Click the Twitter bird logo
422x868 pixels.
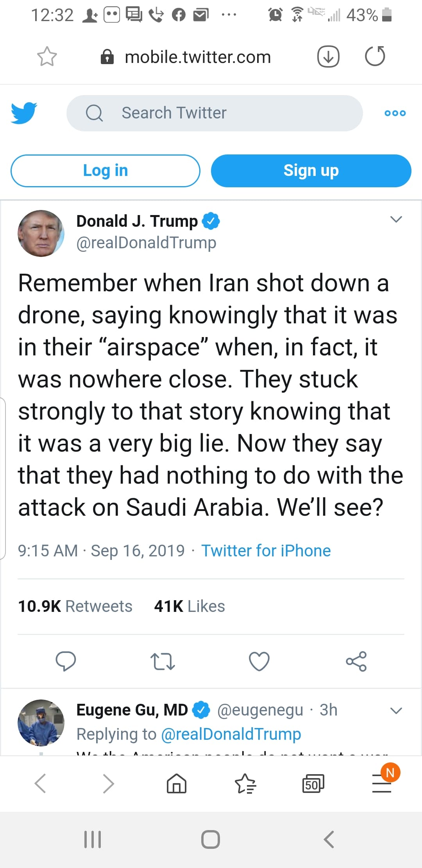pos(24,113)
